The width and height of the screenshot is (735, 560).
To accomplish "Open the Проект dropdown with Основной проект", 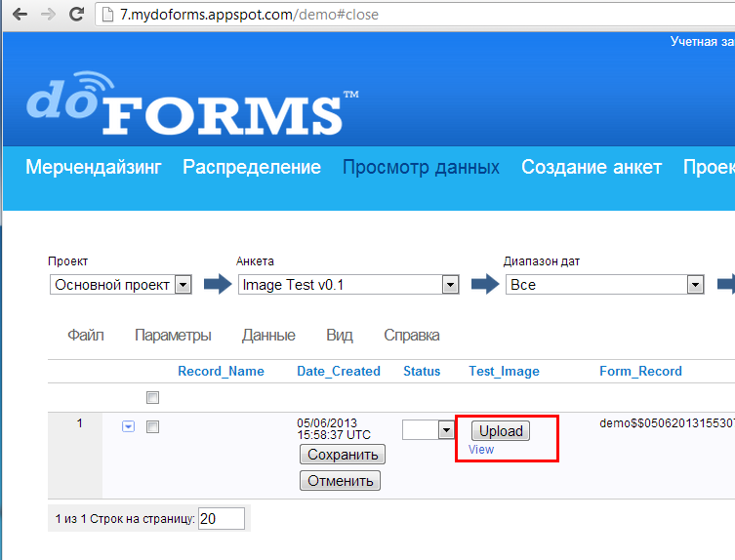I will pyautogui.click(x=120, y=285).
